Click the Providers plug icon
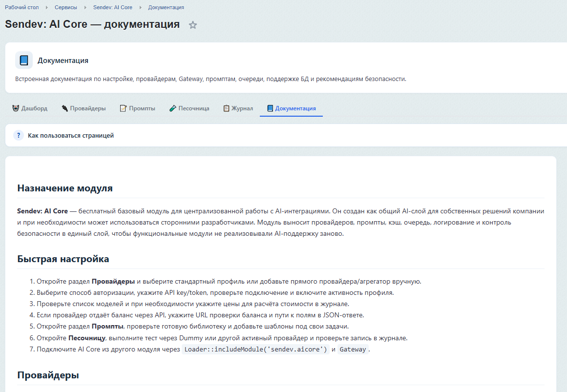 [65, 108]
